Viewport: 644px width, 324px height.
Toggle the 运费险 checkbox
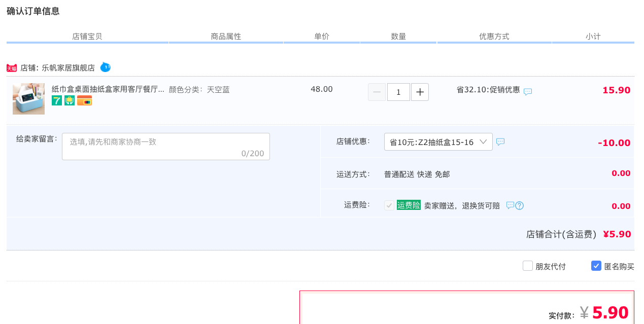389,205
